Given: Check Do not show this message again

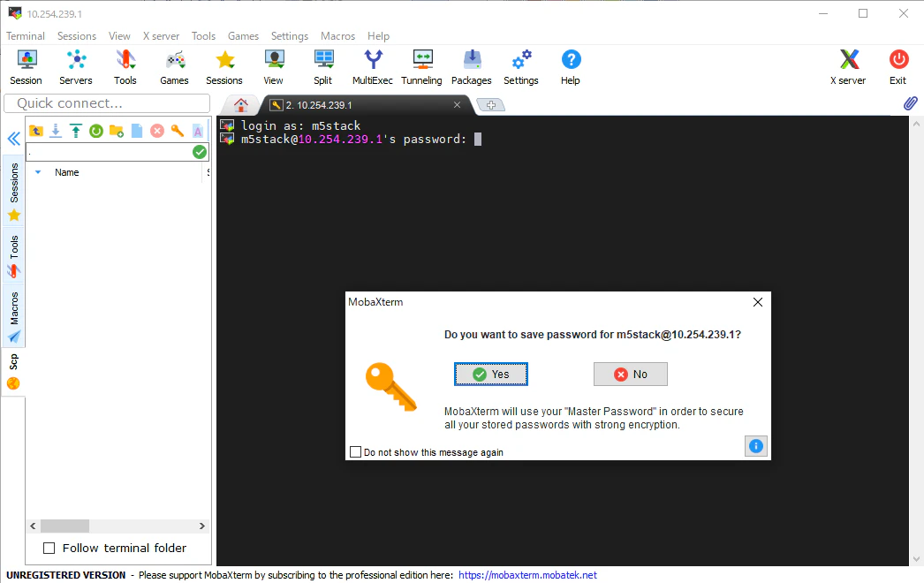Looking at the screenshot, I should [x=355, y=452].
